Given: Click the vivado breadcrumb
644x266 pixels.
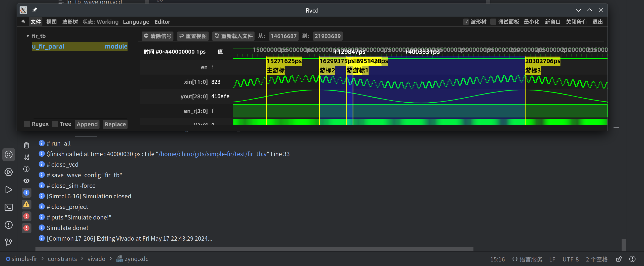Looking at the screenshot, I should click(96, 259).
